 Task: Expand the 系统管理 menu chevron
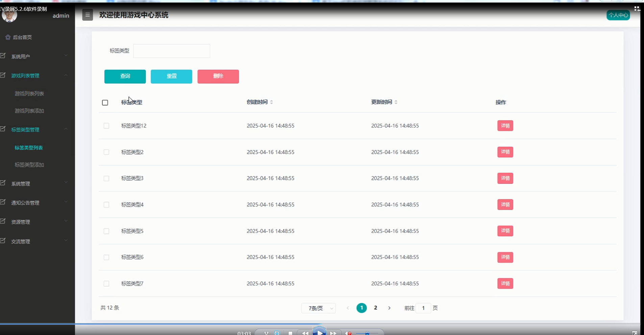point(66,183)
